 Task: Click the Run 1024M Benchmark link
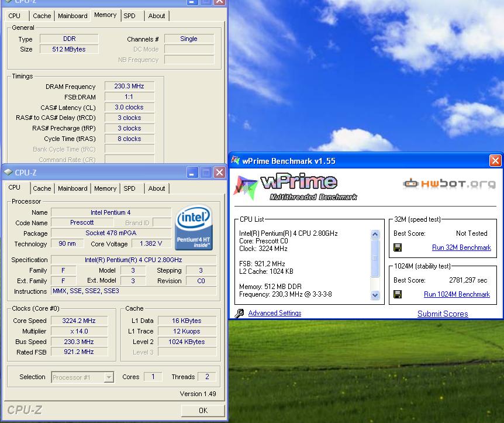click(457, 294)
